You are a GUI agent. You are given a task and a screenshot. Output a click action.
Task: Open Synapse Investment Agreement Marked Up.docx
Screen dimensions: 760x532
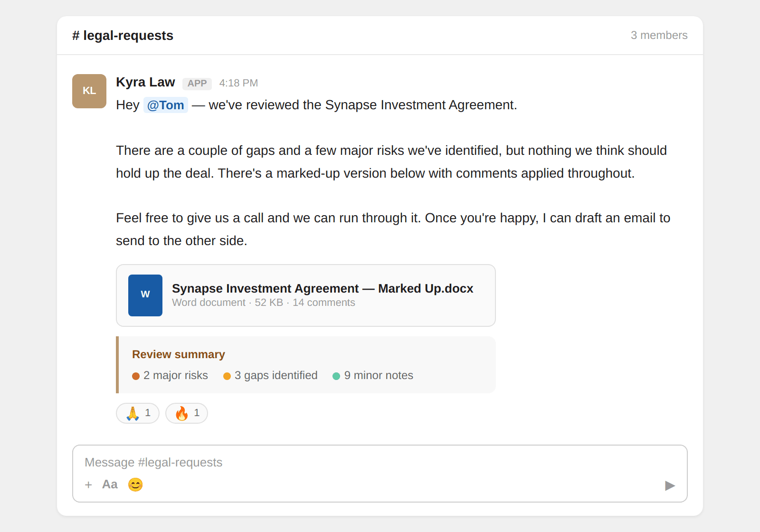pos(322,289)
